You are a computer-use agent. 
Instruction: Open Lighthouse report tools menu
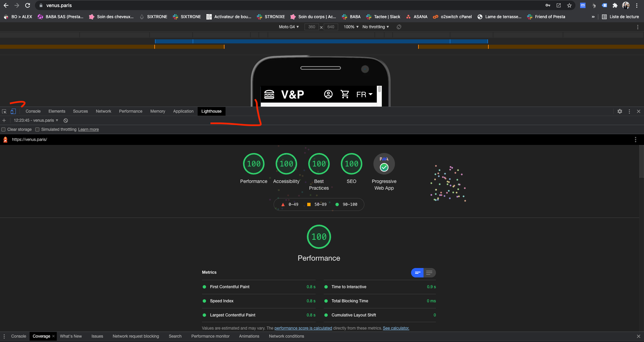tap(635, 140)
